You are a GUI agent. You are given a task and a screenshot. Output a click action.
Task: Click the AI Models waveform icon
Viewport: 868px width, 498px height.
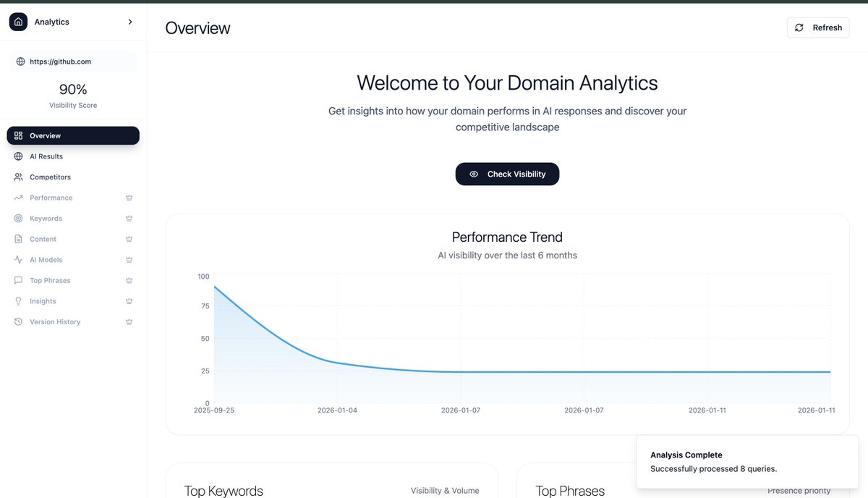[x=17, y=259]
